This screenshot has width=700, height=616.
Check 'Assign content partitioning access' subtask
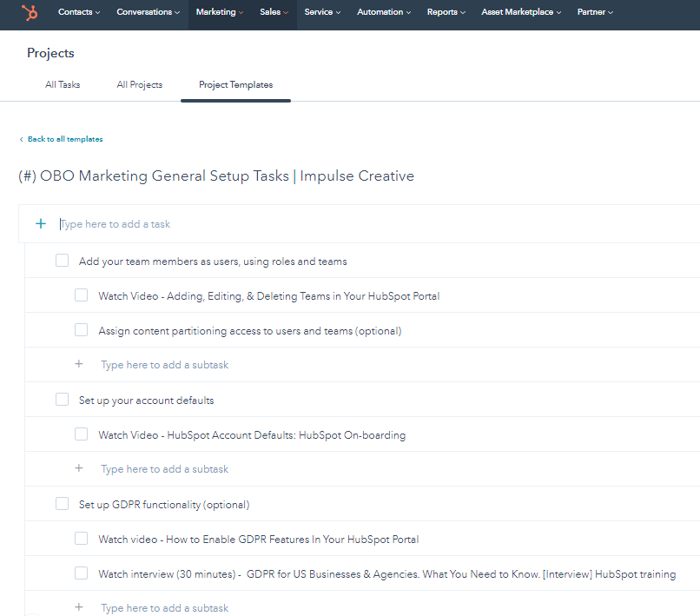81,328
